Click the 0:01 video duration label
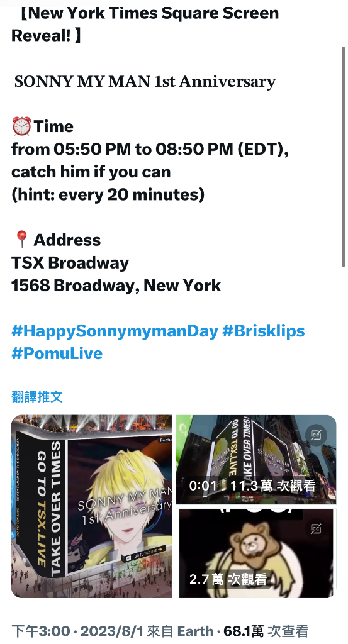Screen dimensions: 348x644 tap(203, 486)
